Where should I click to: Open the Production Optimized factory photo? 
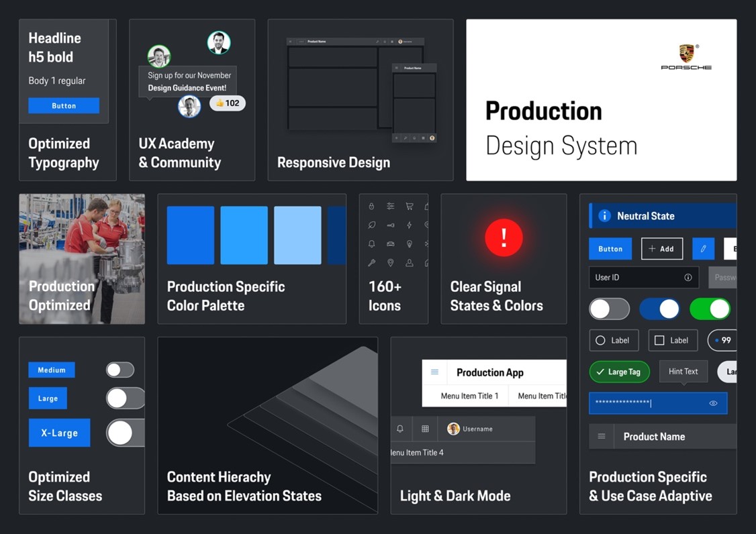coord(82,259)
